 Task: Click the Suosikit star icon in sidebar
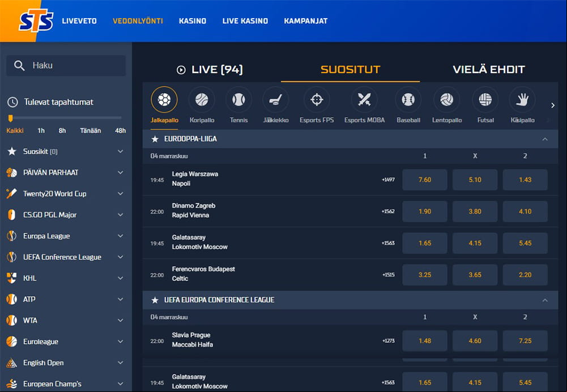tap(12, 151)
